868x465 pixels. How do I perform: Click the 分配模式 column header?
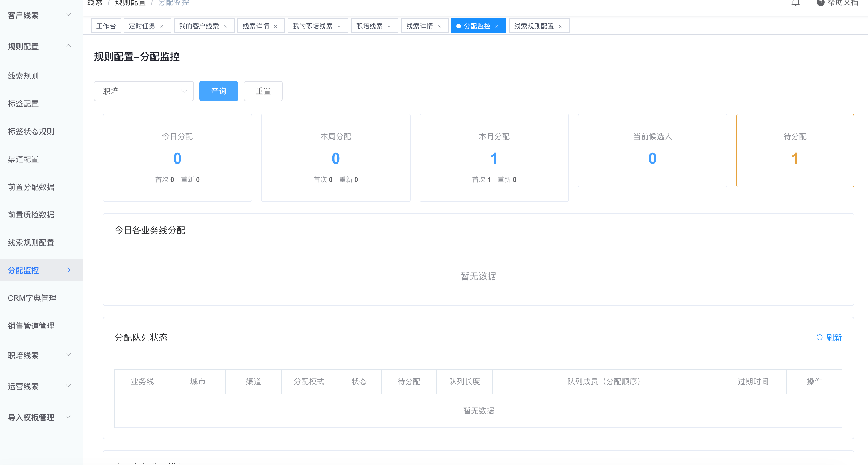(x=309, y=381)
